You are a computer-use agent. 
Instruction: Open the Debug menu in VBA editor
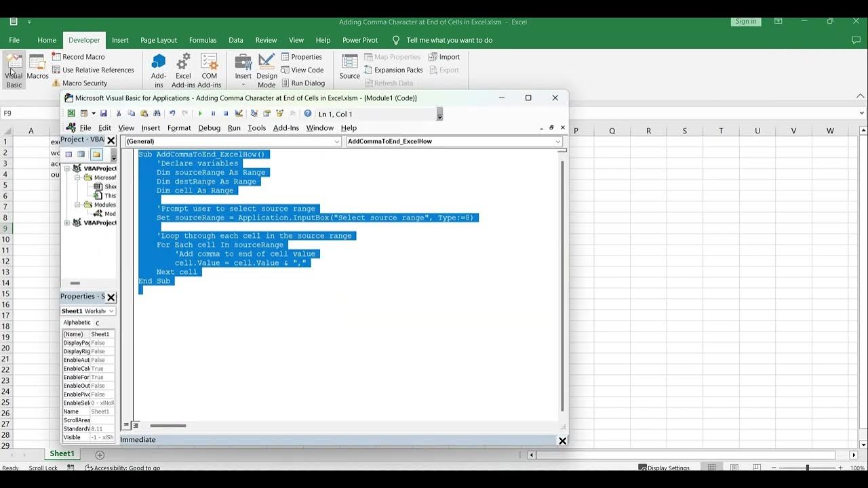[x=209, y=127]
